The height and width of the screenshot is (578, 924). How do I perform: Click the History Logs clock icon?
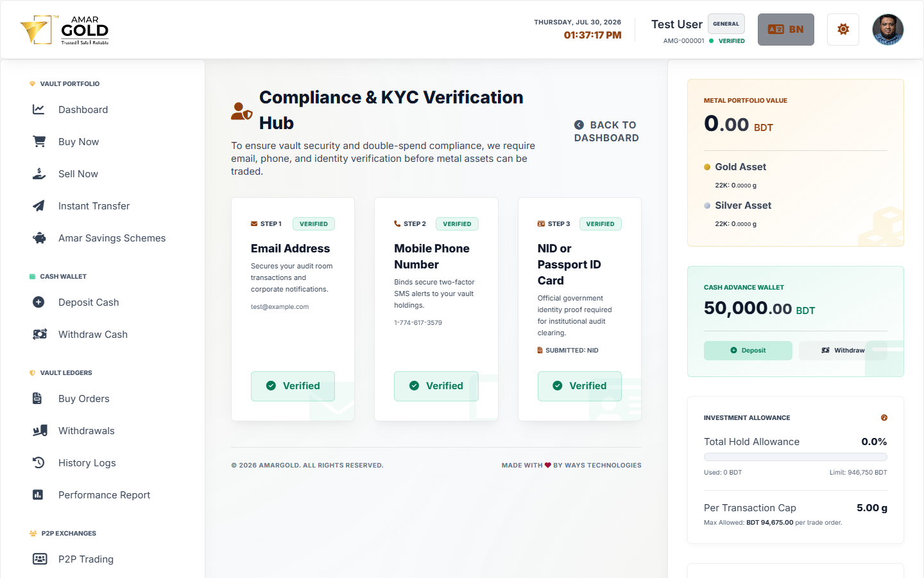point(39,463)
